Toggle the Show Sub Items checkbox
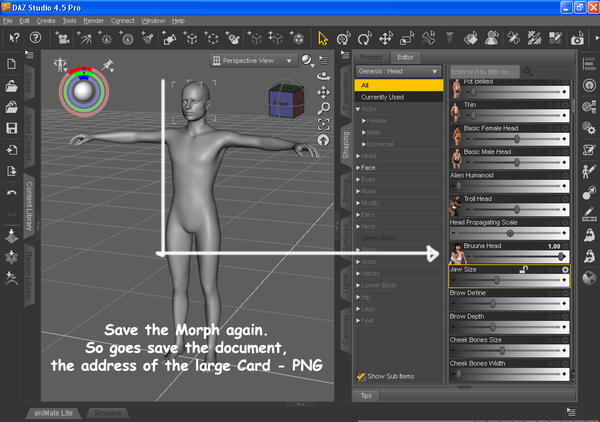 360,376
